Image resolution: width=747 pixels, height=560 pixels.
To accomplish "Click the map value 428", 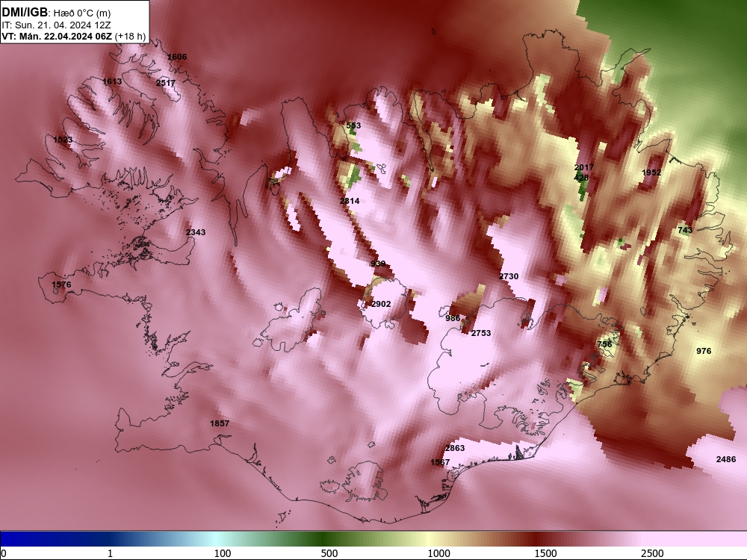I will [x=582, y=178].
